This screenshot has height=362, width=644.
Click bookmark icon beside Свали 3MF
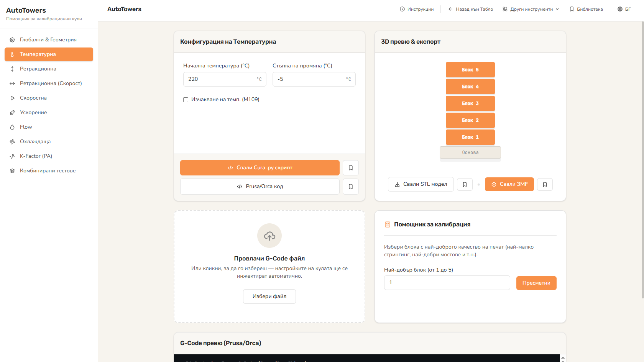(545, 184)
